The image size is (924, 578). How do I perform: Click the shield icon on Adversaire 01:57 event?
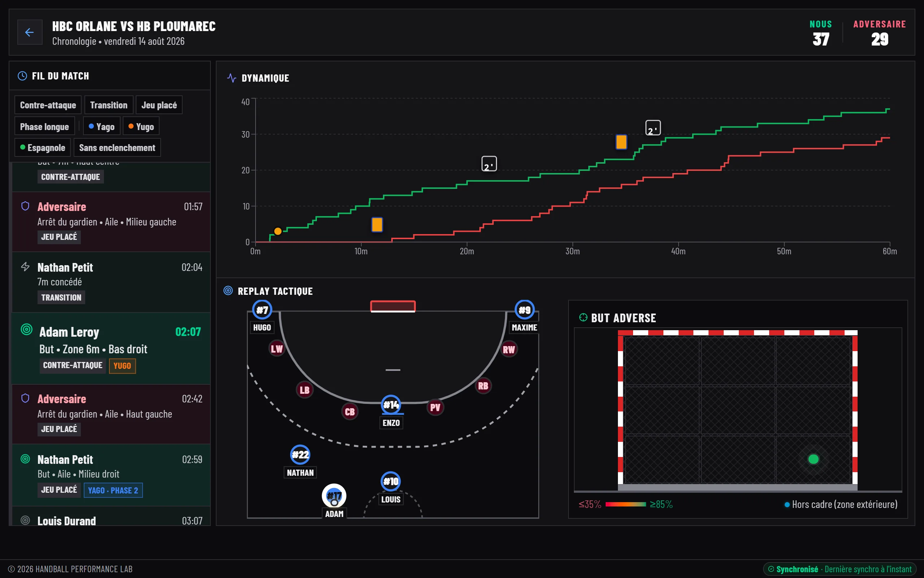(x=25, y=206)
